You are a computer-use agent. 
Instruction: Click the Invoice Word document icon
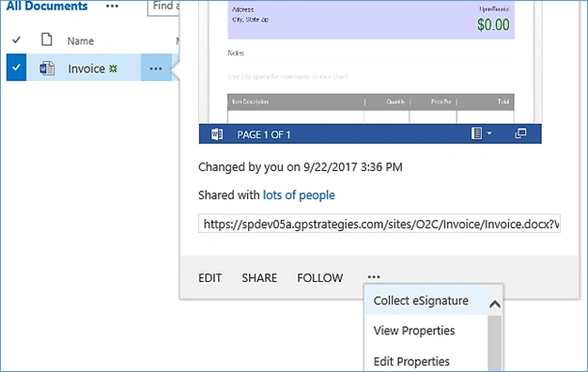tap(47, 69)
